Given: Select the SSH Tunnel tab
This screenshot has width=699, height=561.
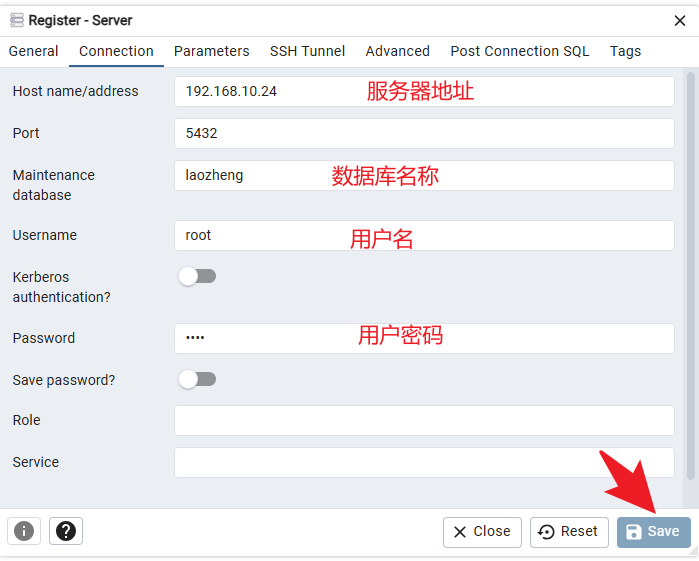Looking at the screenshot, I should tap(307, 51).
